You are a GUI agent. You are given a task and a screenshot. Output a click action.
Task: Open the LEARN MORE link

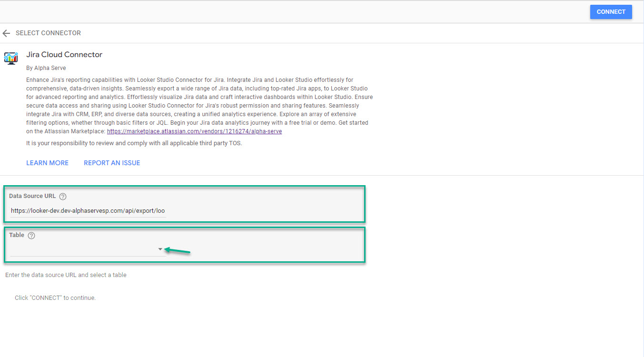tap(47, 163)
